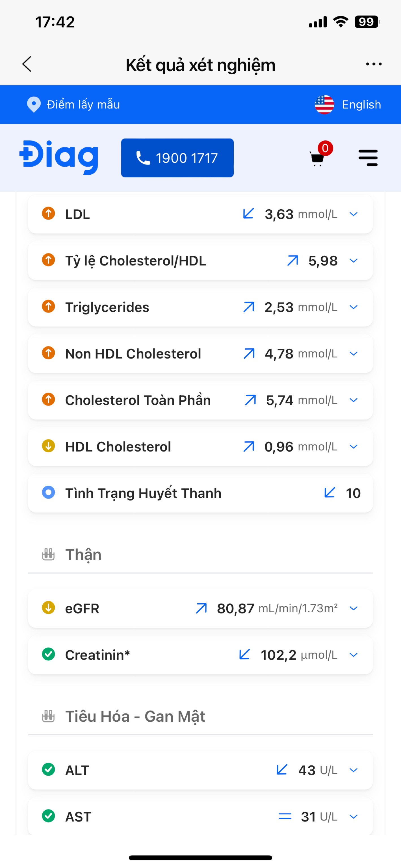Open the hamburger navigation menu
Image resolution: width=401 pixels, height=868 pixels.
click(368, 158)
